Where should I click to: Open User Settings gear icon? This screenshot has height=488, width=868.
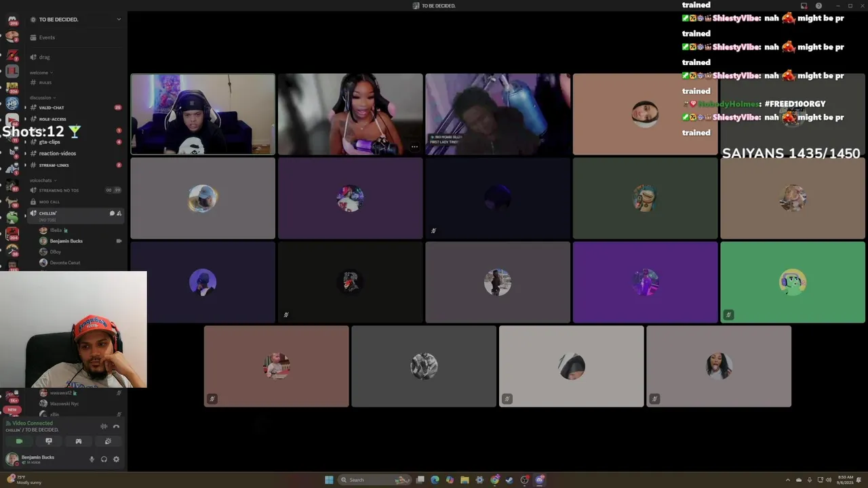[x=116, y=459]
